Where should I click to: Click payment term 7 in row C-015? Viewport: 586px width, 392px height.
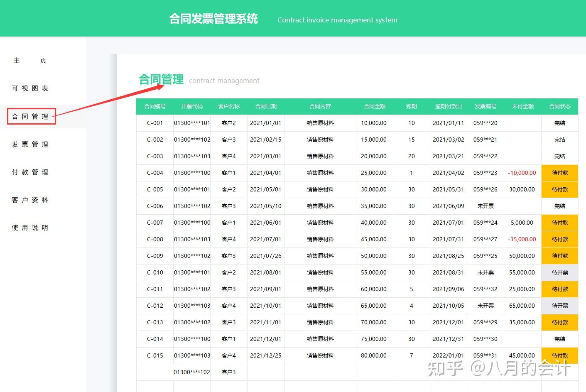412,355
